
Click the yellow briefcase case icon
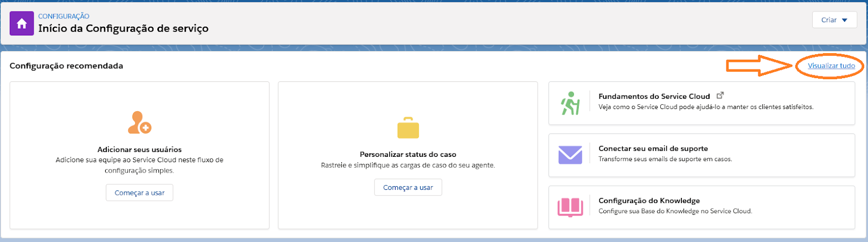[408, 128]
